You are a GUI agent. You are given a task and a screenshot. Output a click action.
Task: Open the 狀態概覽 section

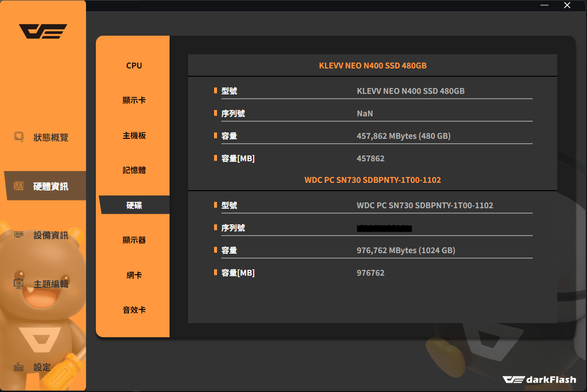click(x=51, y=137)
